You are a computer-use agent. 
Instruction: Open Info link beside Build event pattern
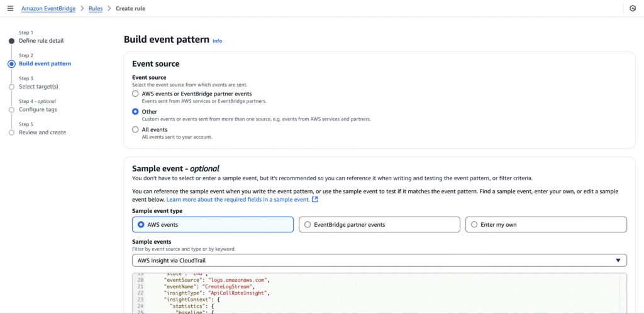pos(217,41)
